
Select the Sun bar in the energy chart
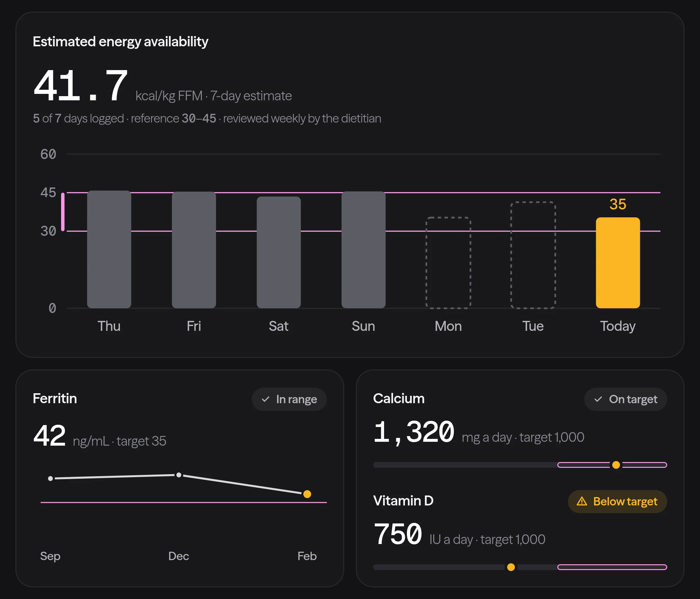363,250
